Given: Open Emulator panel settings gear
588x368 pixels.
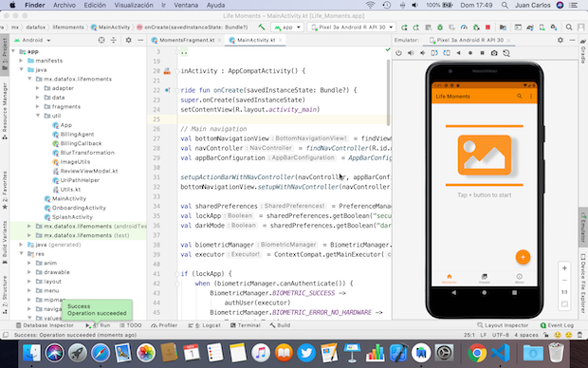Looking at the screenshot, I should pos(560,40).
